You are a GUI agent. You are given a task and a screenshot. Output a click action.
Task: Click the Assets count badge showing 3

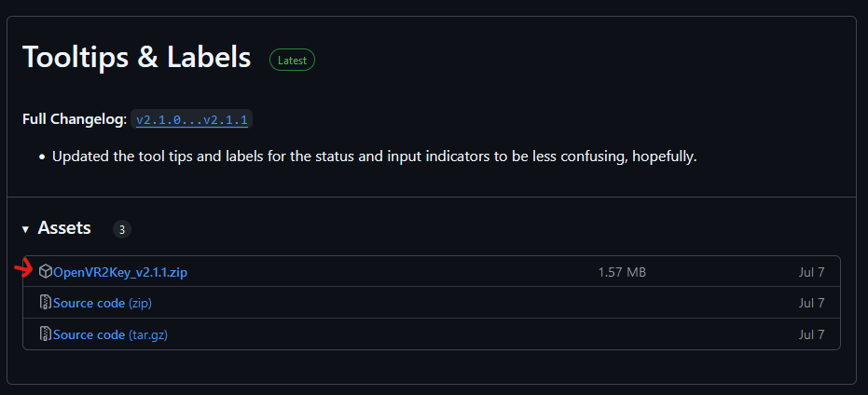[x=122, y=228]
